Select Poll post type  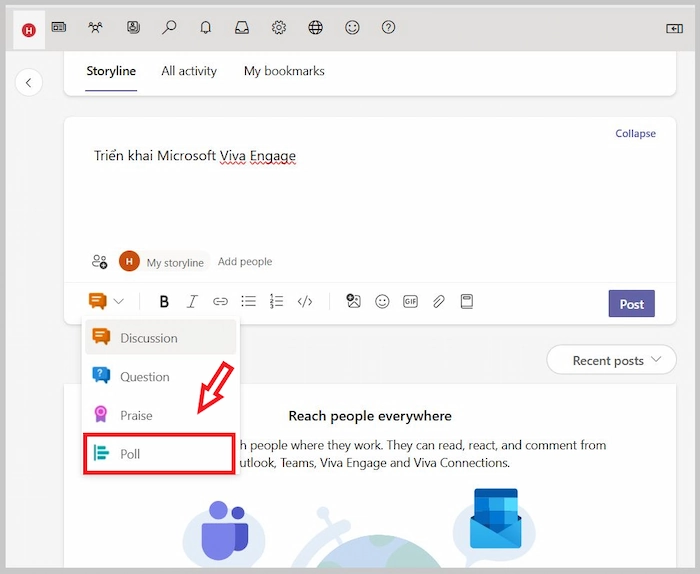pos(159,454)
